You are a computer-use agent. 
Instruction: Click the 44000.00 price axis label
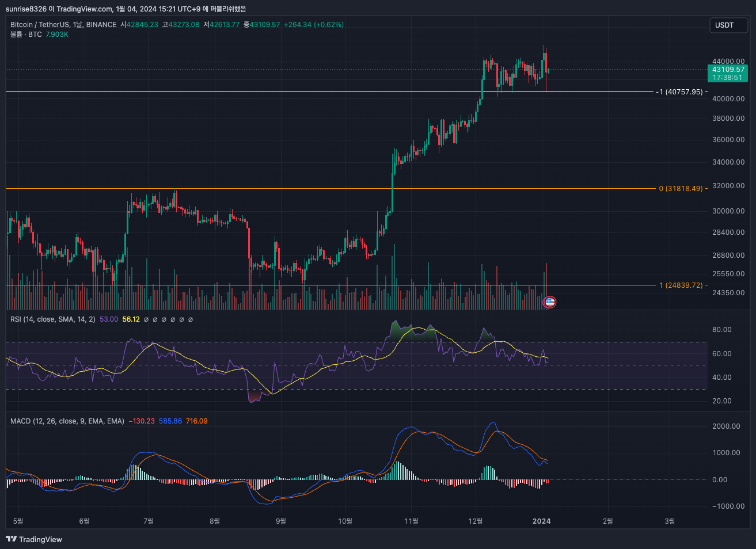728,61
